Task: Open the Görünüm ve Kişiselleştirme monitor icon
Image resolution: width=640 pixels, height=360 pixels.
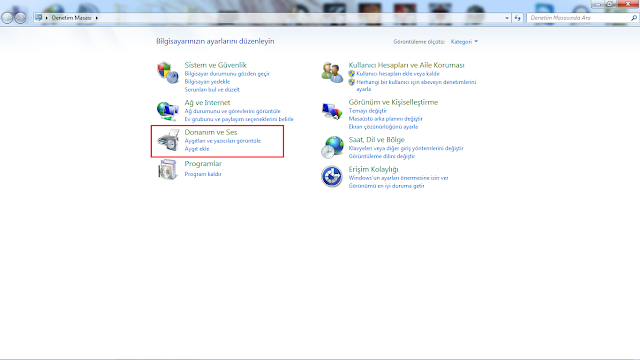Action: click(332, 111)
